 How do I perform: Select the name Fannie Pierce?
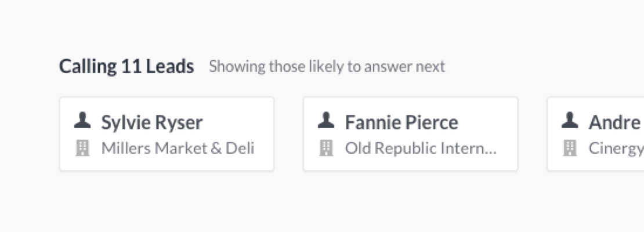tap(401, 122)
